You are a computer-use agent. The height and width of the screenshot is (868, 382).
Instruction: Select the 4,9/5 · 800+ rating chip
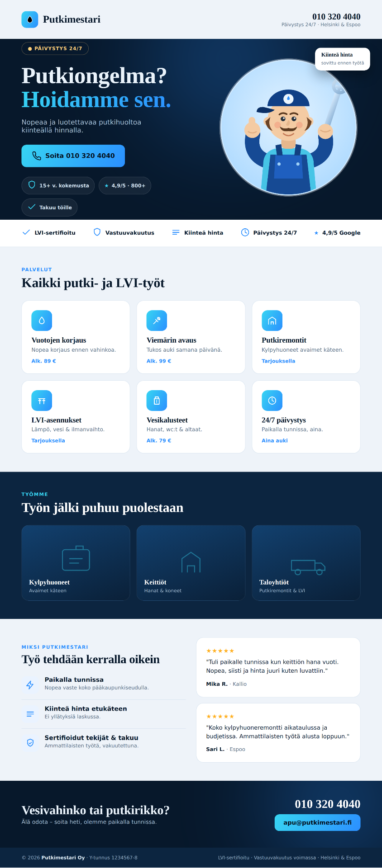(125, 185)
